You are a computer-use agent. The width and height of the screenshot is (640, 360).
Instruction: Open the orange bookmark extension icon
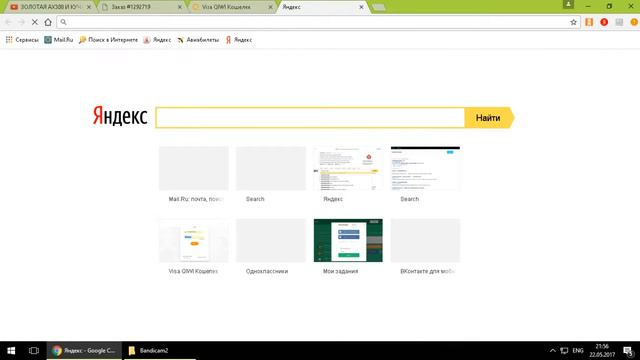(589, 22)
